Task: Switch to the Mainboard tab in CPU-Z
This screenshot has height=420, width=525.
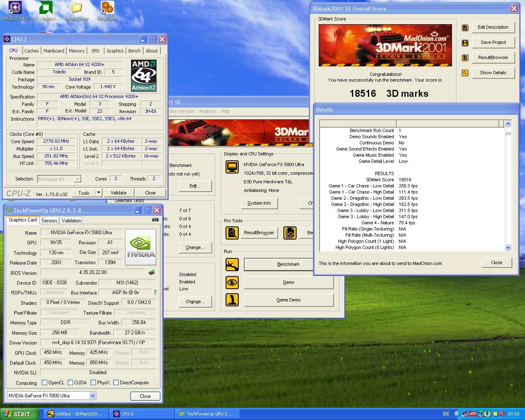Action: (x=54, y=51)
